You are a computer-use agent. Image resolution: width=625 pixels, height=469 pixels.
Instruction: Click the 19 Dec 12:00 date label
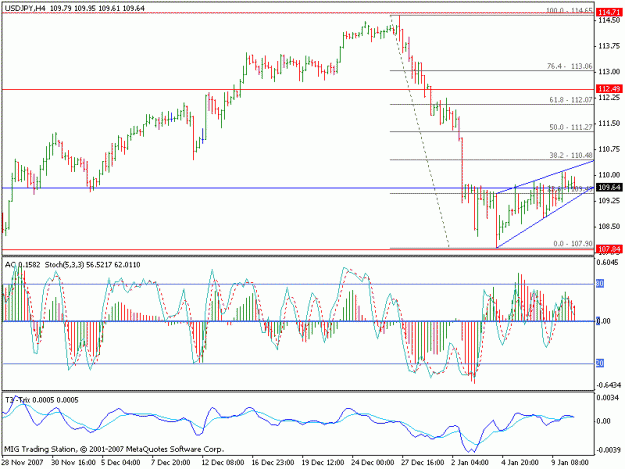pos(322,463)
